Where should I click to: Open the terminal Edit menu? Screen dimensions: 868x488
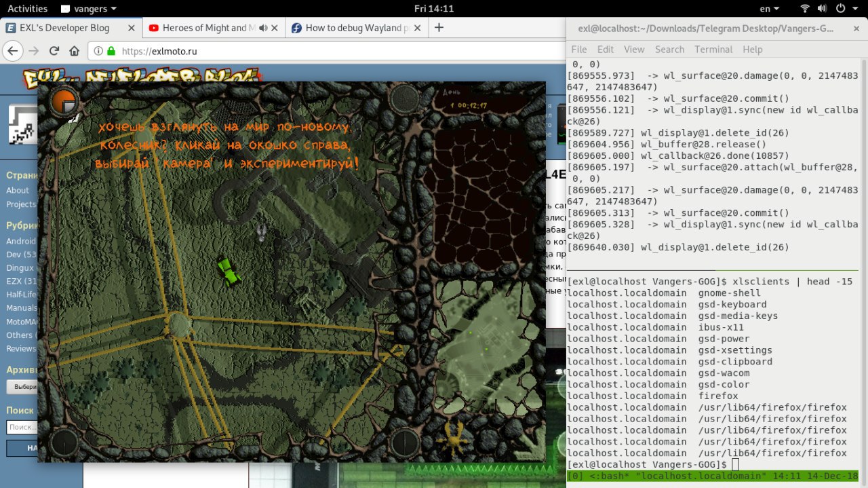point(606,50)
